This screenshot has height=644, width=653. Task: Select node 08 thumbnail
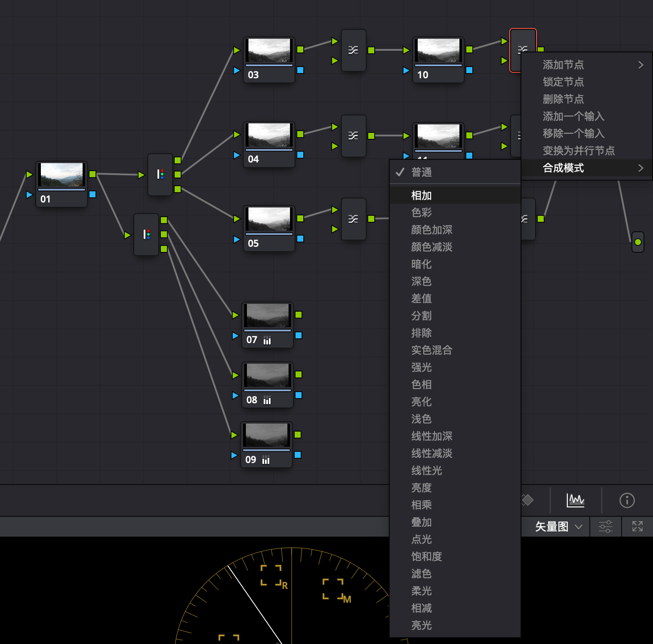pyautogui.click(x=267, y=376)
